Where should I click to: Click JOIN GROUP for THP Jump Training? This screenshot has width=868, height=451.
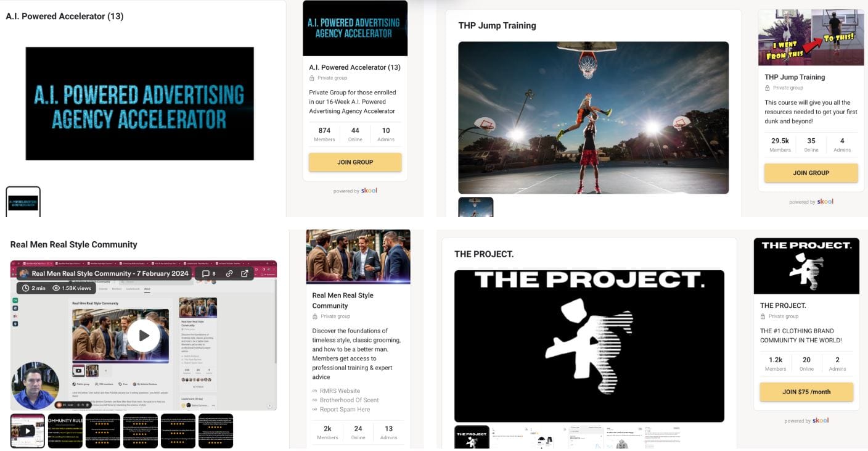[x=811, y=173]
